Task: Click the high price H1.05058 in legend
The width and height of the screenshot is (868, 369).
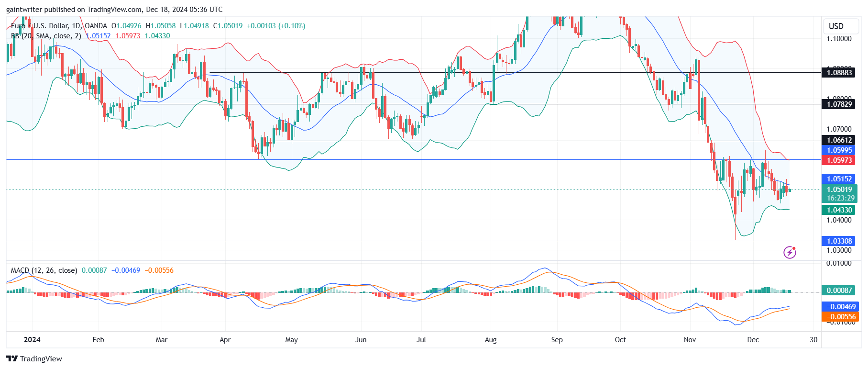Action: (x=161, y=26)
